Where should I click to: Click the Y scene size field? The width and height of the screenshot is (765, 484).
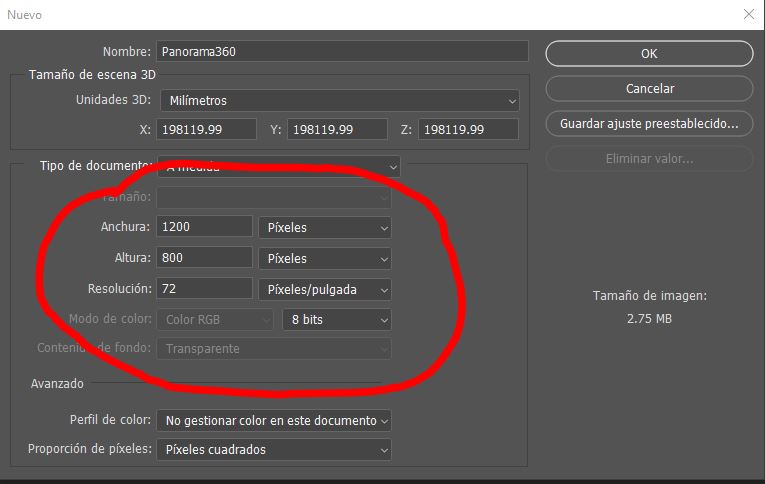coord(337,129)
